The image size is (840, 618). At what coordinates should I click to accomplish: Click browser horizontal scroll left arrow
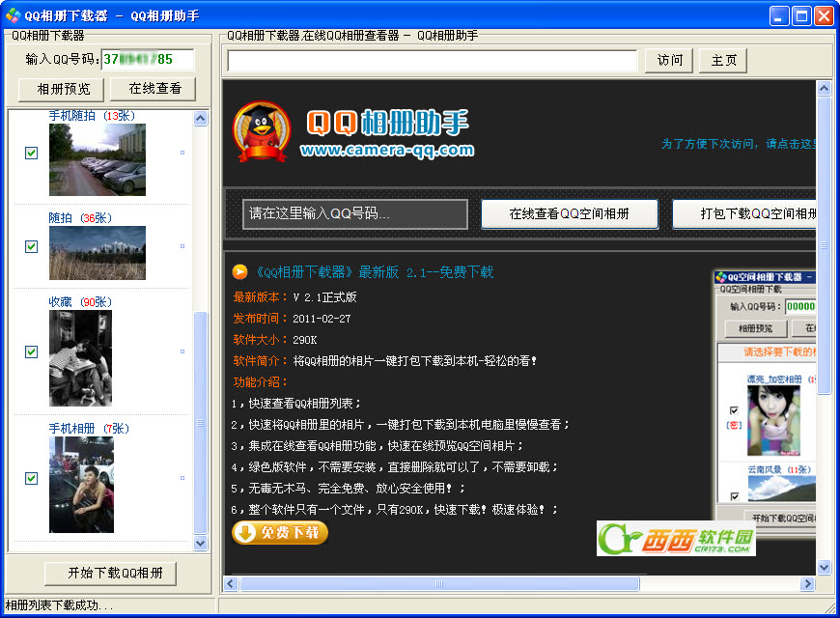pyautogui.click(x=232, y=583)
